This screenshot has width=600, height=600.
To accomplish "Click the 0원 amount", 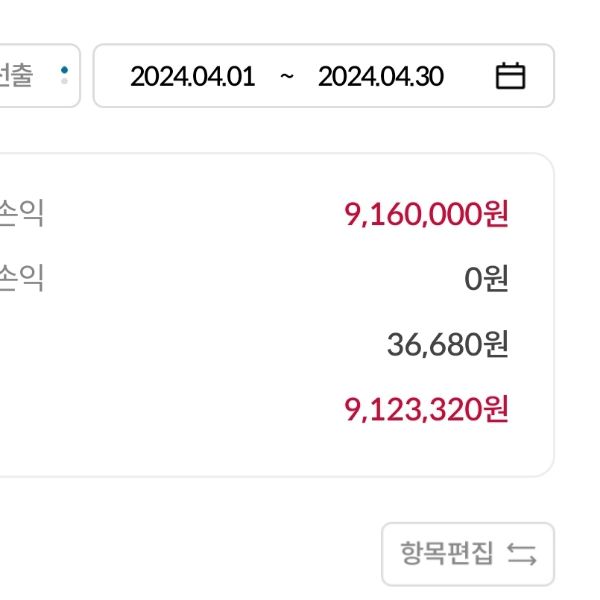I will pyautogui.click(x=486, y=279).
